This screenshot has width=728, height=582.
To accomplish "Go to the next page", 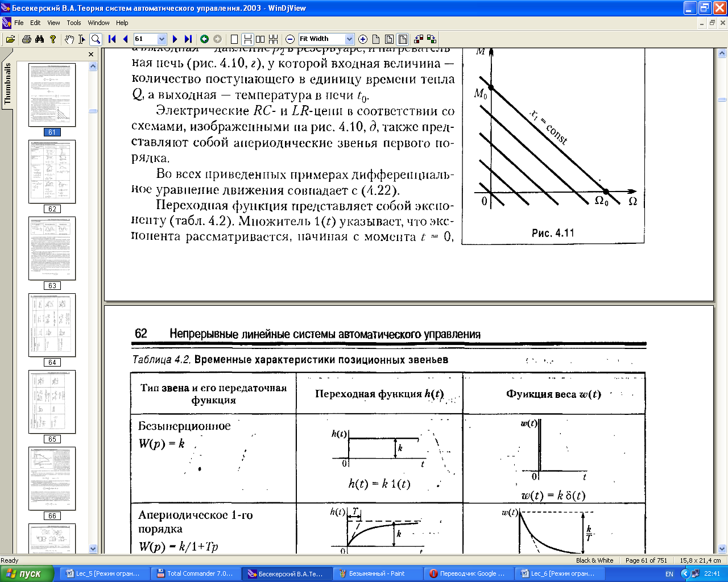I will (x=175, y=39).
